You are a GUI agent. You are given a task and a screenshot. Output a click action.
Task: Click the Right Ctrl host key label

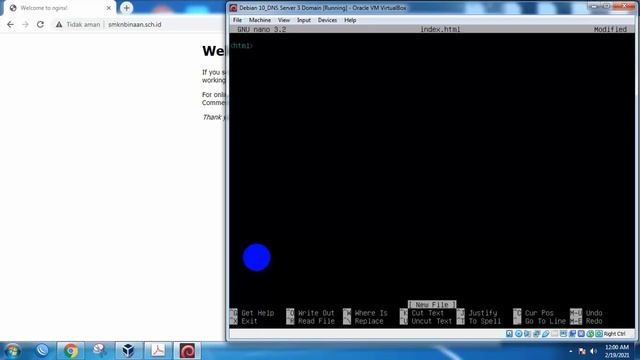(614, 333)
